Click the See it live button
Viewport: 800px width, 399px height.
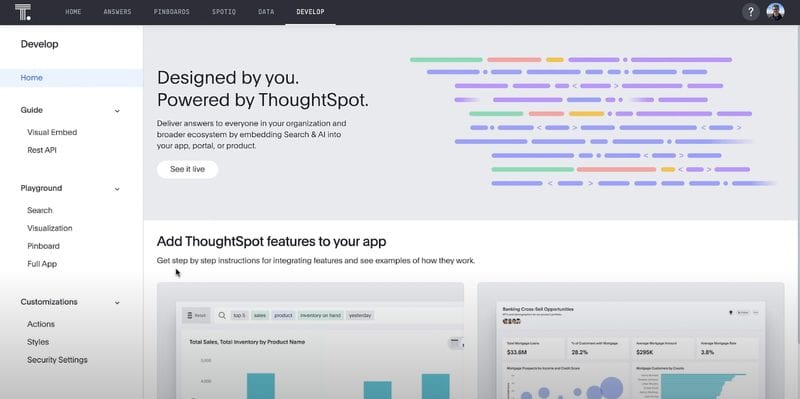(187, 169)
